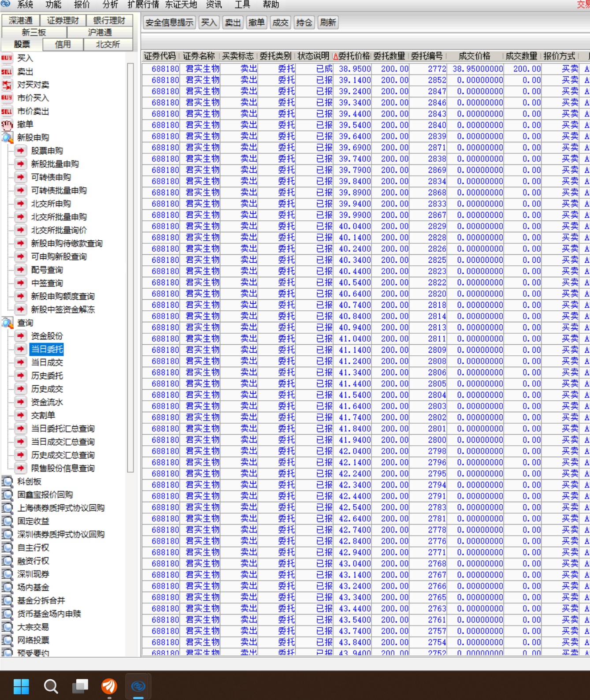Screen dimensions: 590x700
Task: Switch to the 新三板 tab
Action: tap(34, 32)
